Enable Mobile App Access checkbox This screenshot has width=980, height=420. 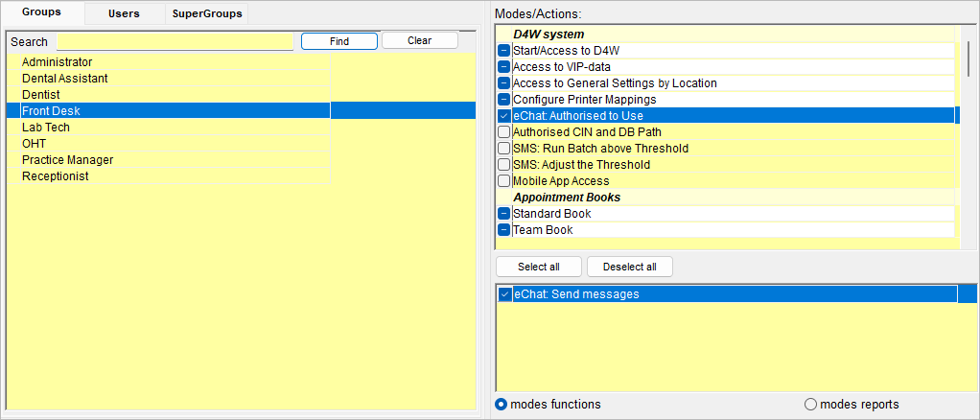click(x=503, y=180)
